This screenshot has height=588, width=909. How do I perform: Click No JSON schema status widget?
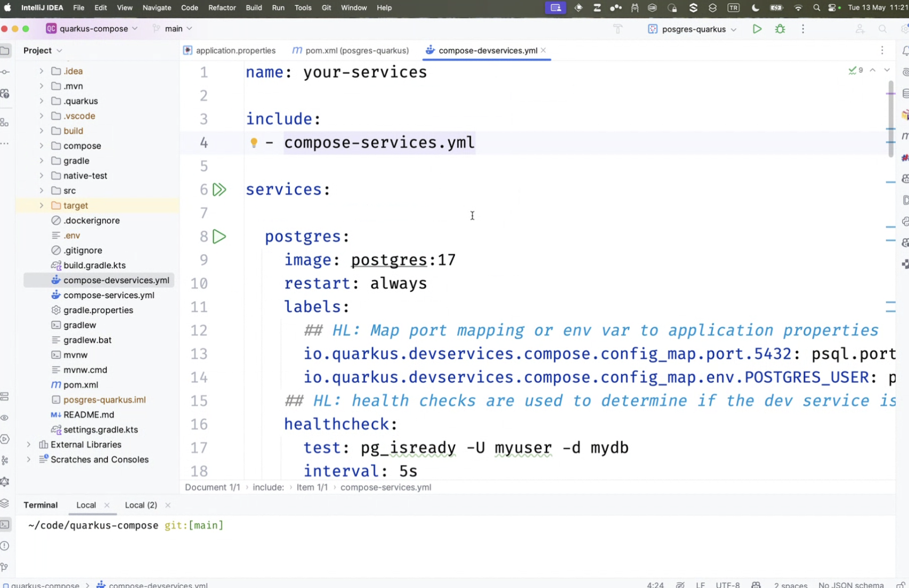tap(851, 585)
